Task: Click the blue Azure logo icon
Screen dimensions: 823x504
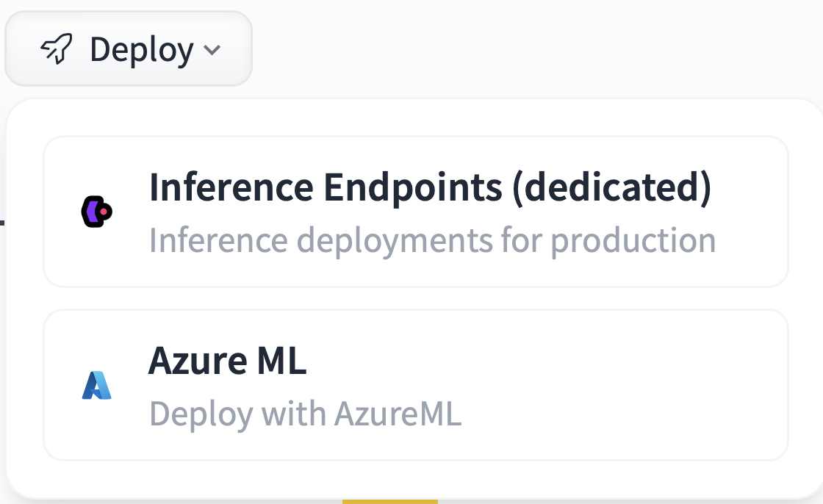Action: [96, 385]
